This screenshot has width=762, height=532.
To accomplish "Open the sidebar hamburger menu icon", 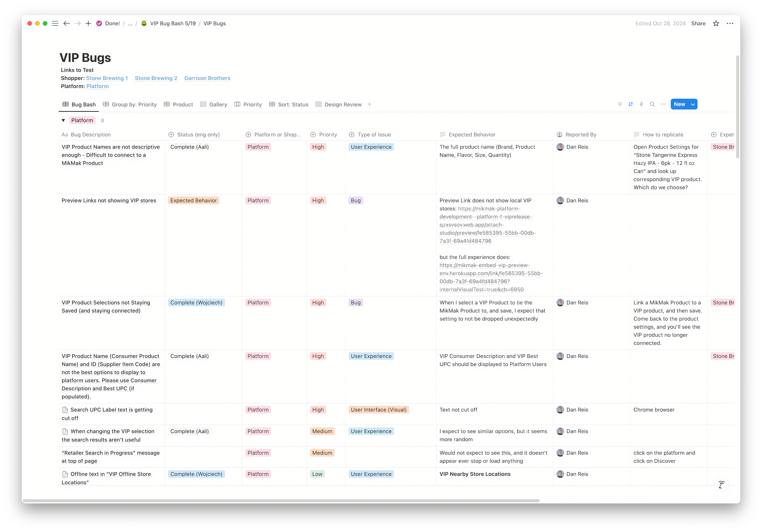I will (55, 23).
